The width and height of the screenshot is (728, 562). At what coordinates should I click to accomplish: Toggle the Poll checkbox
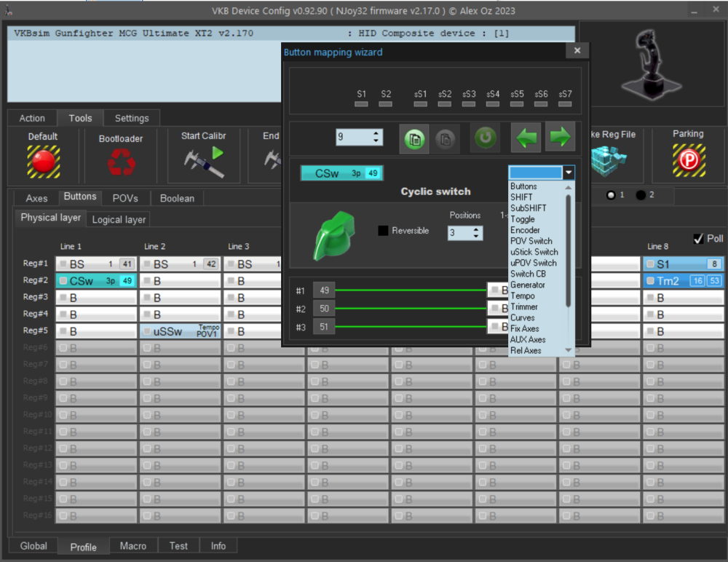(x=698, y=239)
